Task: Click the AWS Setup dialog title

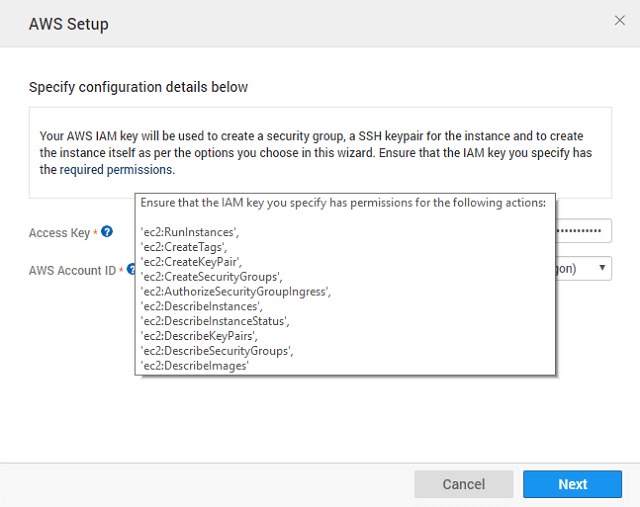Action: click(x=69, y=23)
